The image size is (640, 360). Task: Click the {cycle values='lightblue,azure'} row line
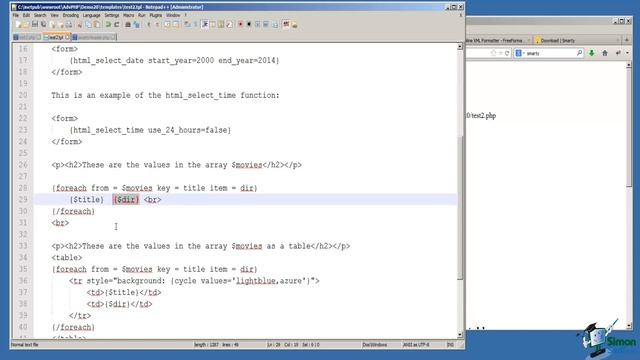pyautogui.click(x=194, y=281)
